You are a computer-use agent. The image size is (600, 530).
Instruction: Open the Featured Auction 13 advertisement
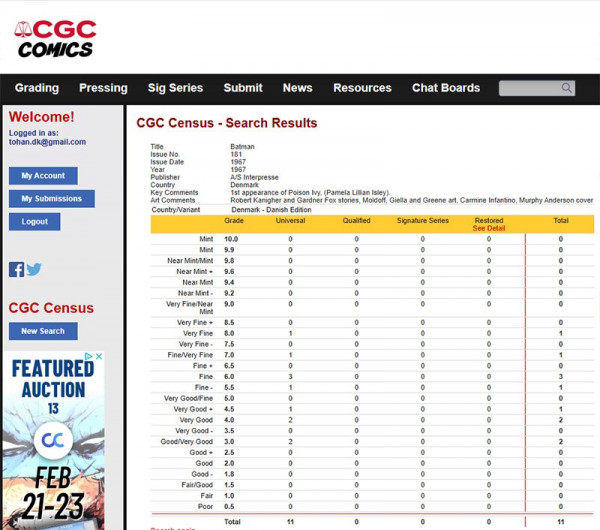click(x=54, y=440)
